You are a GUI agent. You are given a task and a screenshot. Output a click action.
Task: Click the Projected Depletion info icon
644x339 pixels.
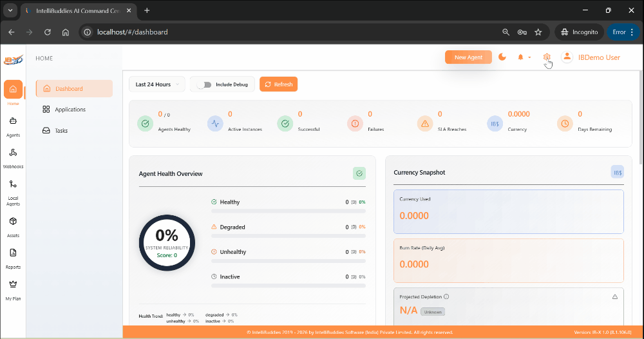click(x=446, y=297)
